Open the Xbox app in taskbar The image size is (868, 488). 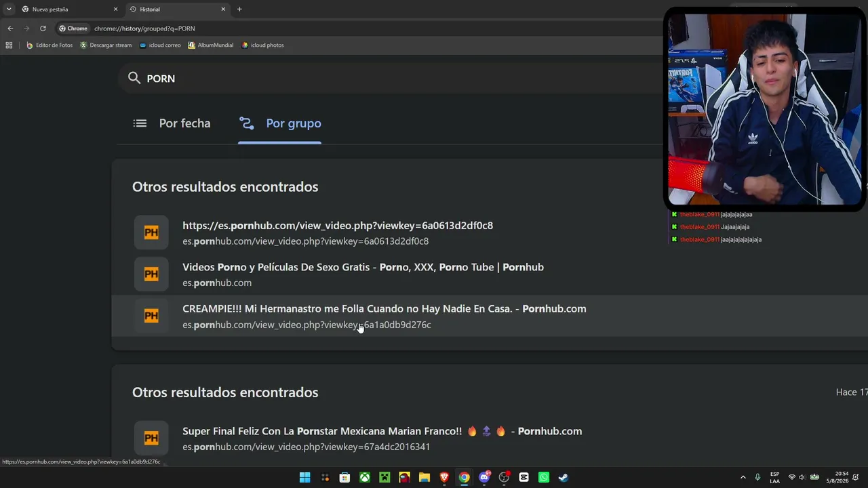point(365,477)
